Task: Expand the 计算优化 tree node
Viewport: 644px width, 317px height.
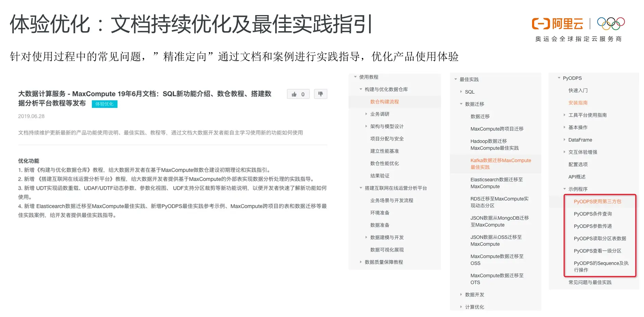Action: pos(461,307)
